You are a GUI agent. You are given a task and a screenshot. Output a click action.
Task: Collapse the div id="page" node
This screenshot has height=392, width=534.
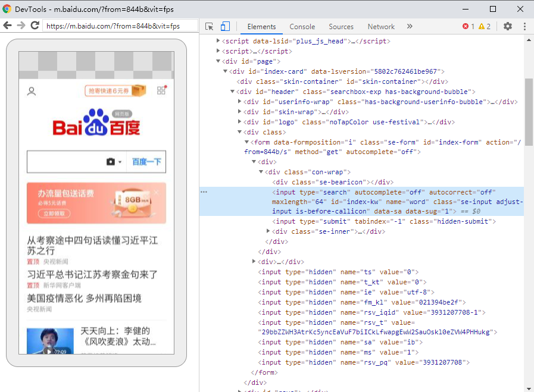coord(218,61)
